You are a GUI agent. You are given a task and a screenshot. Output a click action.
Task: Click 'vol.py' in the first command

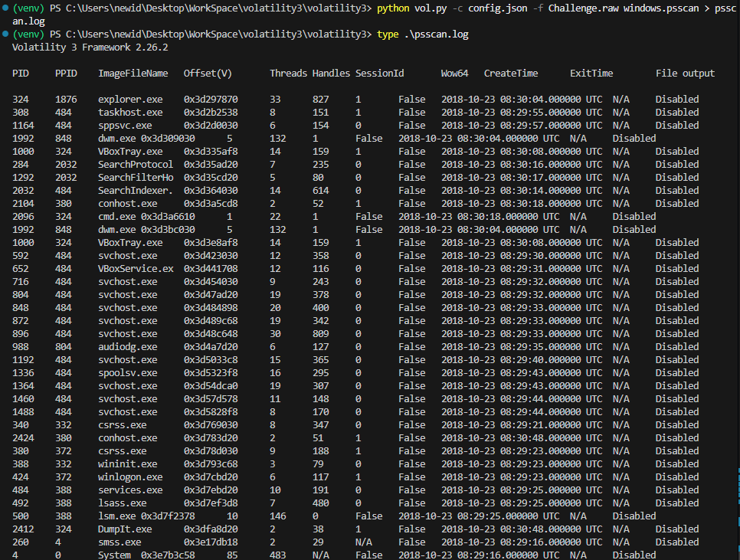click(431, 8)
